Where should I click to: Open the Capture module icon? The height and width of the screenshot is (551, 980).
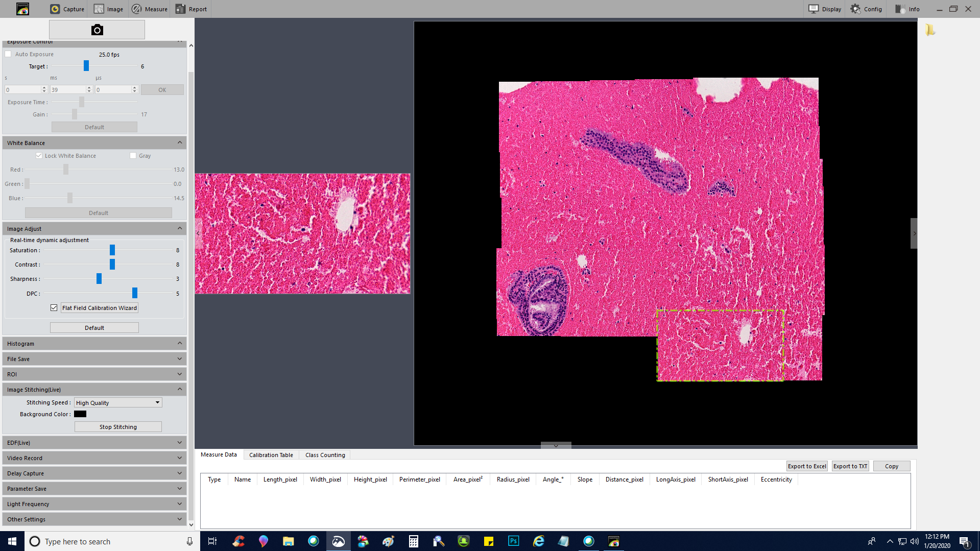55,9
